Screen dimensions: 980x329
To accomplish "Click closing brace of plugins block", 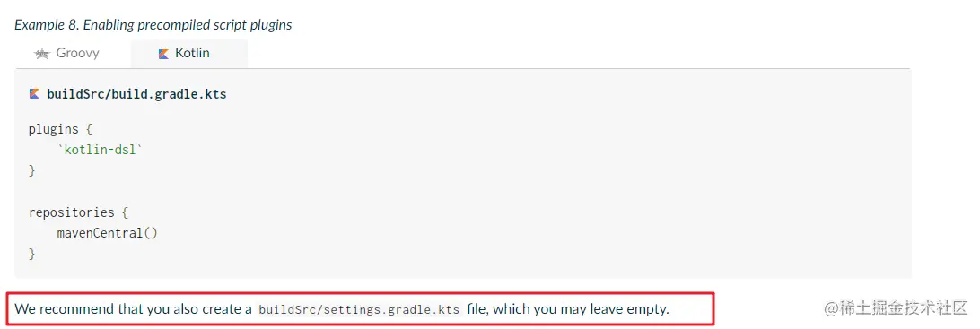I will tap(32, 170).
